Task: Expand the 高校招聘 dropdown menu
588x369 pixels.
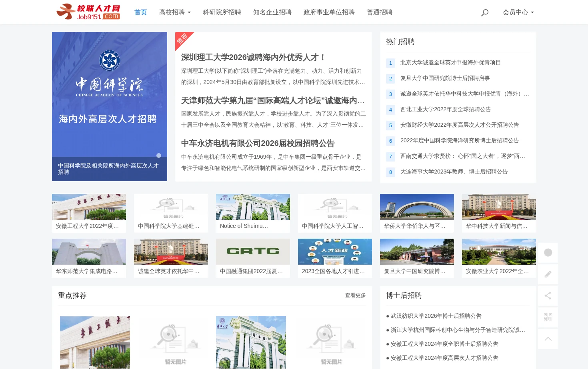Action: pos(175,12)
